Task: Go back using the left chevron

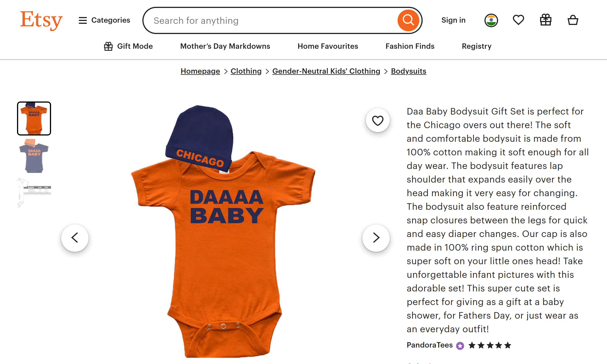Action: (x=75, y=238)
